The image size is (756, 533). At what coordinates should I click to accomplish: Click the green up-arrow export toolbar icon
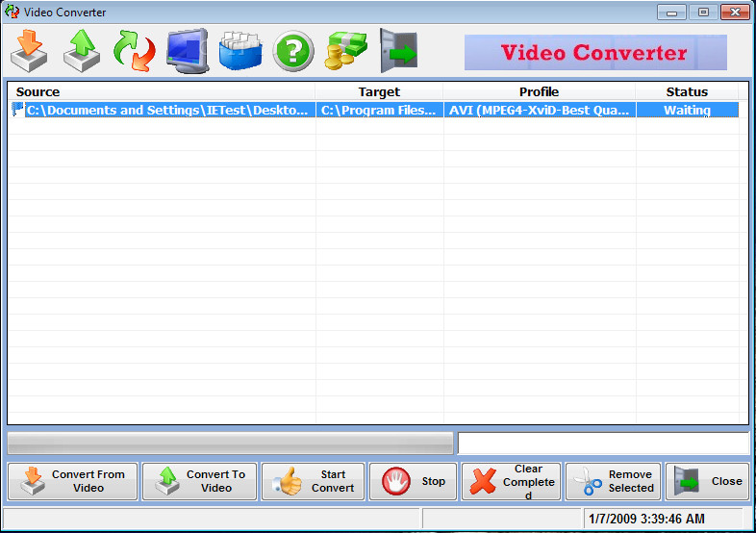82,51
